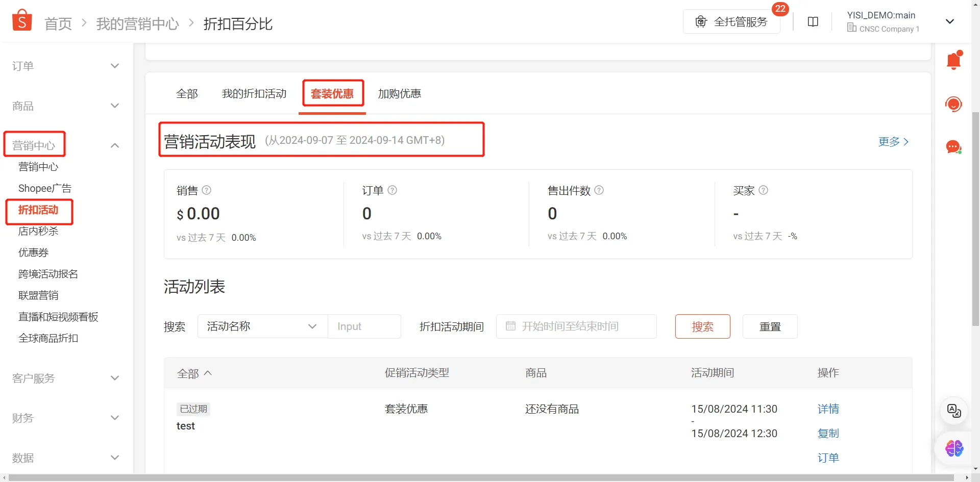Open the customer service headset icon
Screen dimensions: 980x482
pos(953,104)
